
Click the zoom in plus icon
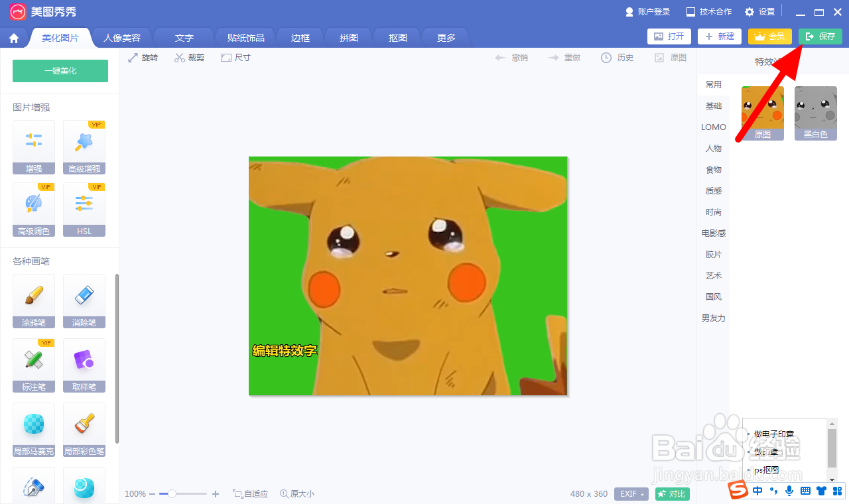[x=216, y=494]
